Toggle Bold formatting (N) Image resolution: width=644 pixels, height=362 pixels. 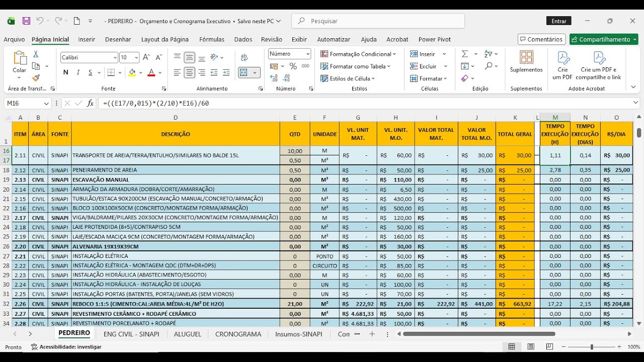tap(65, 72)
